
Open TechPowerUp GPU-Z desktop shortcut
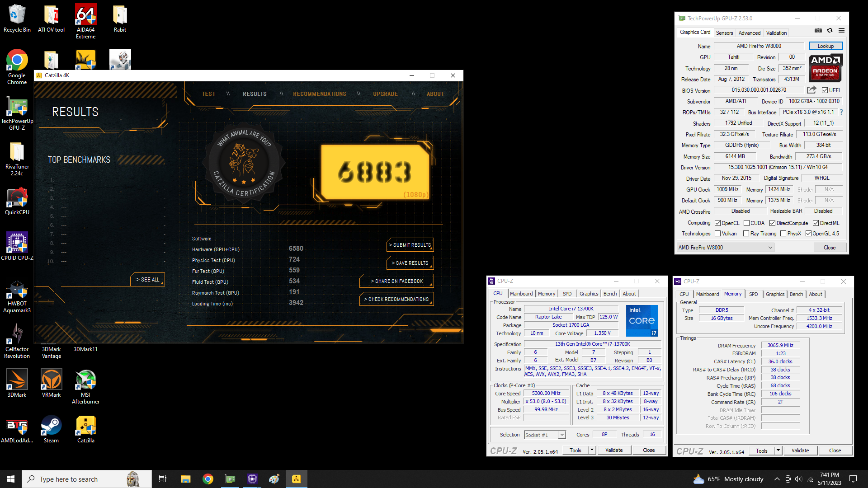point(17,113)
